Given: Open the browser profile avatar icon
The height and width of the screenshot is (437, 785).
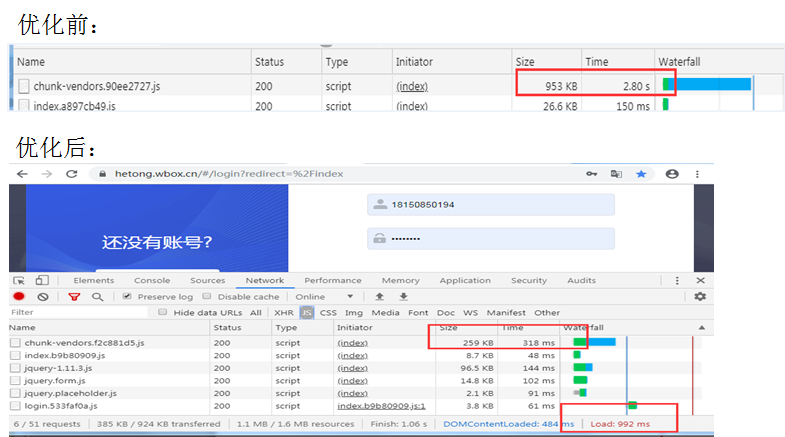Looking at the screenshot, I should click(672, 174).
